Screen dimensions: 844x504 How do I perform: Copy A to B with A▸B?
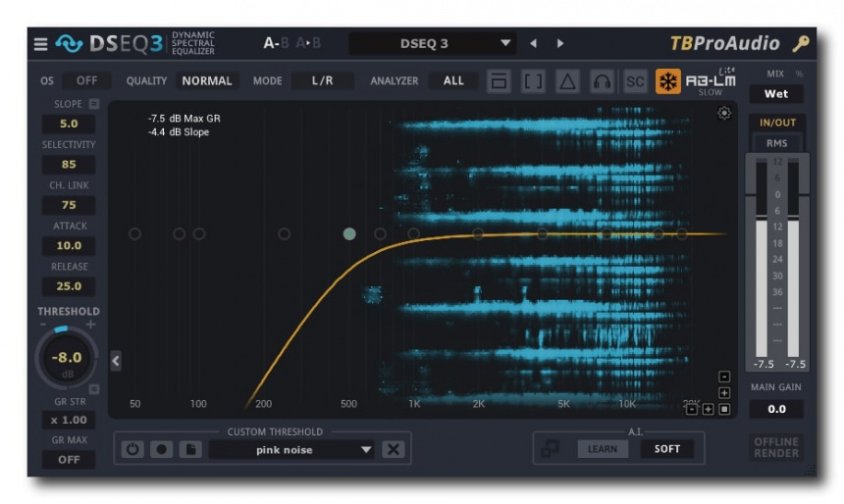coord(308,43)
